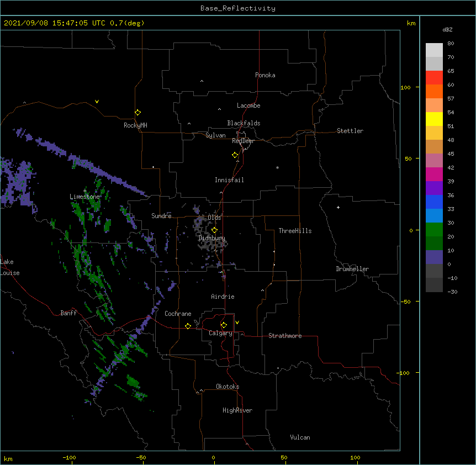Click the yellow V marker northwest of RockyMH
The height and width of the screenshot is (465, 476).
pos(97,102)
